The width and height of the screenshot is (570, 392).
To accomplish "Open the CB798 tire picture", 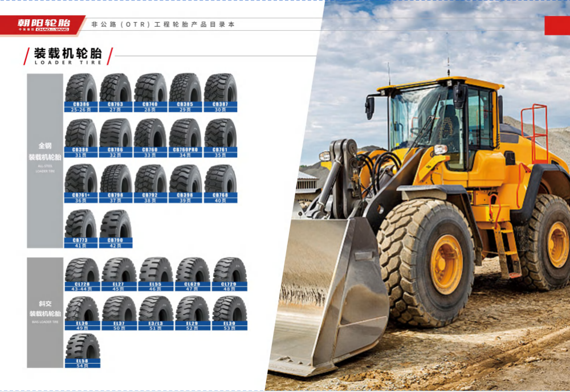I will pos(116,178).
